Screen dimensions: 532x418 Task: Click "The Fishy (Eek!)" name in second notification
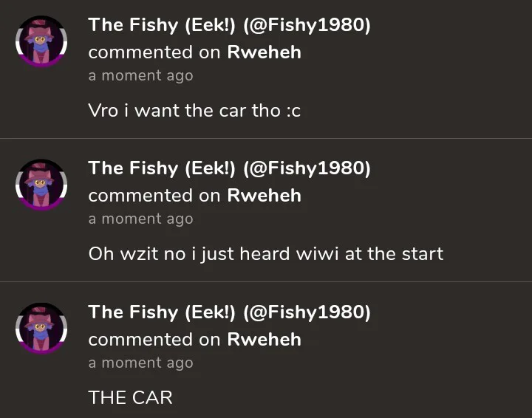pos(162,169)
